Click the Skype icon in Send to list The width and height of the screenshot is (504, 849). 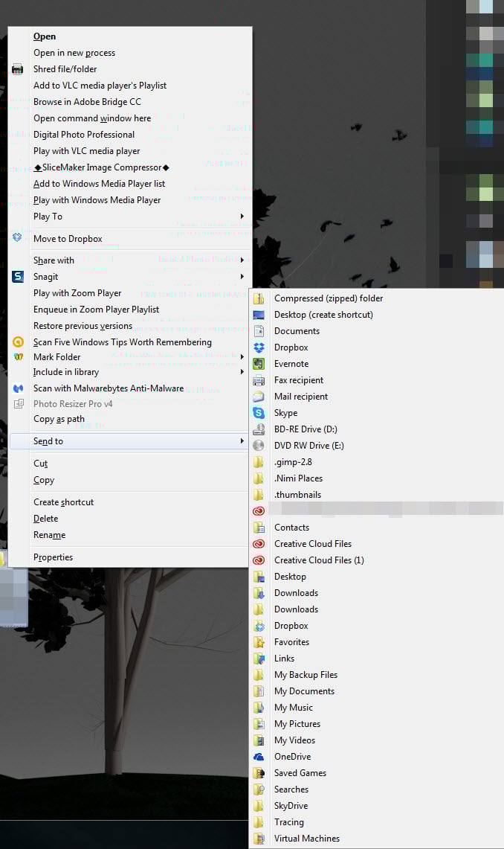[x=259, y=413]
